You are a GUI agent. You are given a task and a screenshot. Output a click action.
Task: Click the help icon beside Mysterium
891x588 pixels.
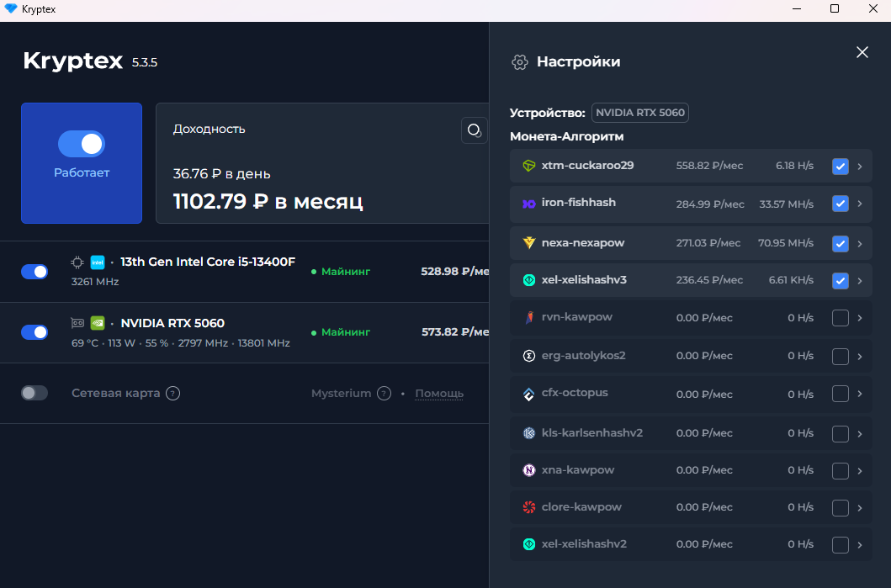point(385,393)
